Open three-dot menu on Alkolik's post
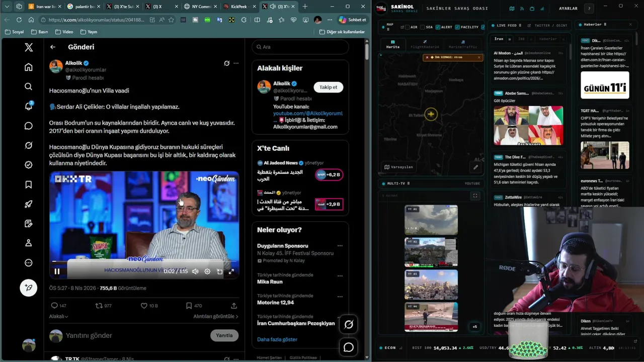Image resolution: width=644 pixels, height=362 pixels. click(x=236, y=63)
